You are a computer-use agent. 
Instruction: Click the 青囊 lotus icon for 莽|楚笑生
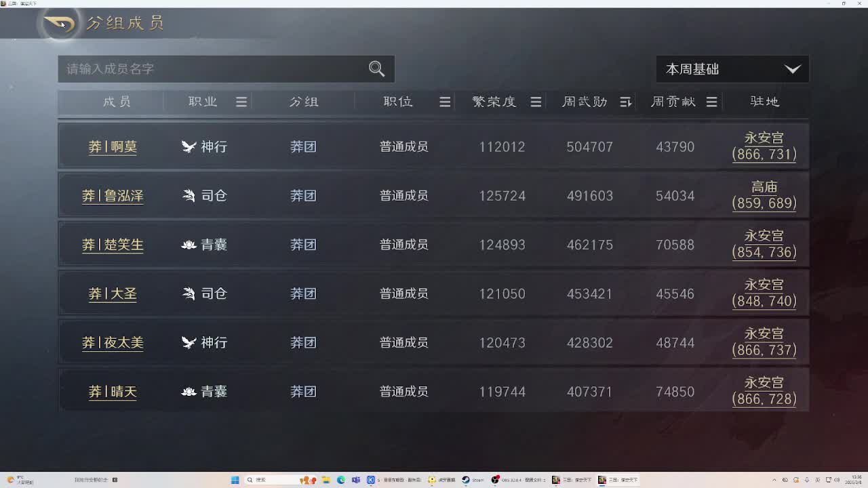point(189,245)
